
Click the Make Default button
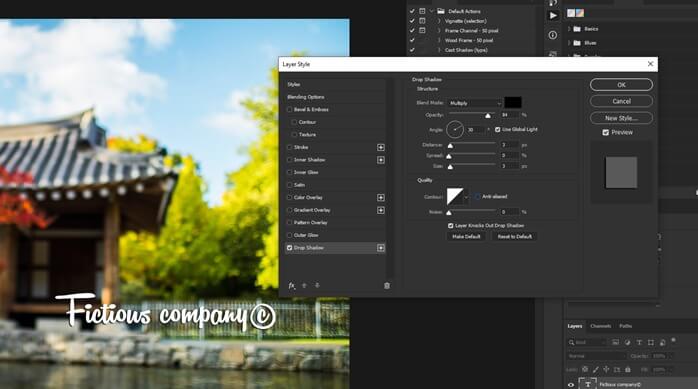tap(466, 237)
